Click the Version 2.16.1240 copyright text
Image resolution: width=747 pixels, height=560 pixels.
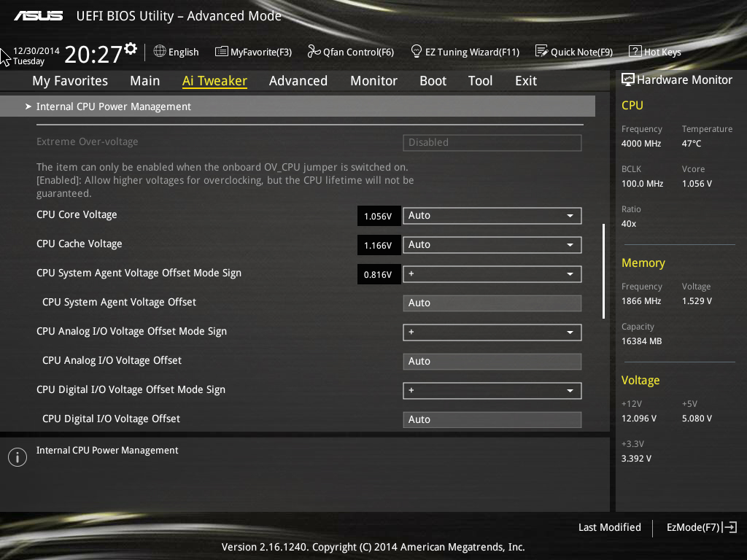[x=373, y=547]
